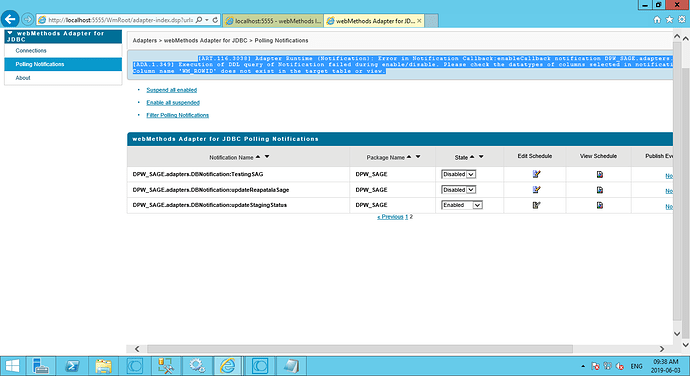The image size is (690, 376).
Task: Sort Package Name ascending
Action: coord(409,157)
